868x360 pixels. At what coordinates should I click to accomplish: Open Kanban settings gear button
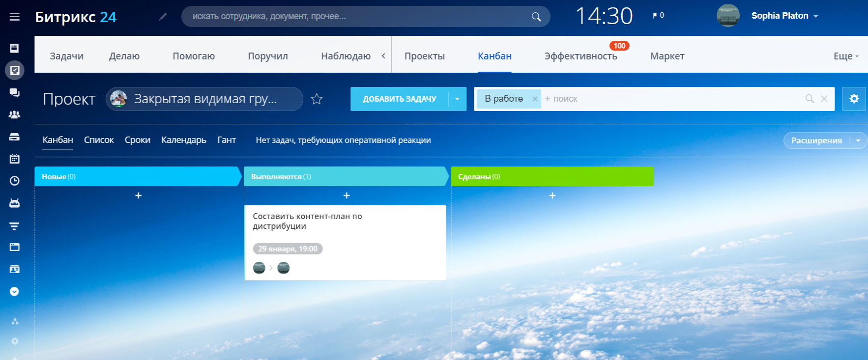(854, 99)
